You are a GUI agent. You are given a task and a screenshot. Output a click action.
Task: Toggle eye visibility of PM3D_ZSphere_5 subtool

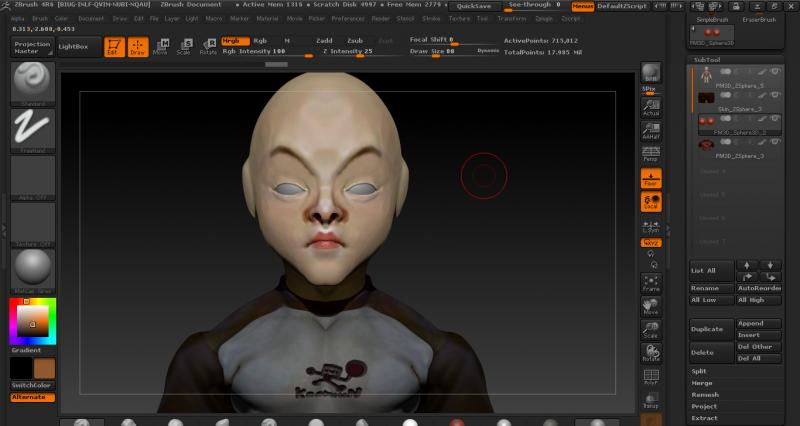click(776, 72)
